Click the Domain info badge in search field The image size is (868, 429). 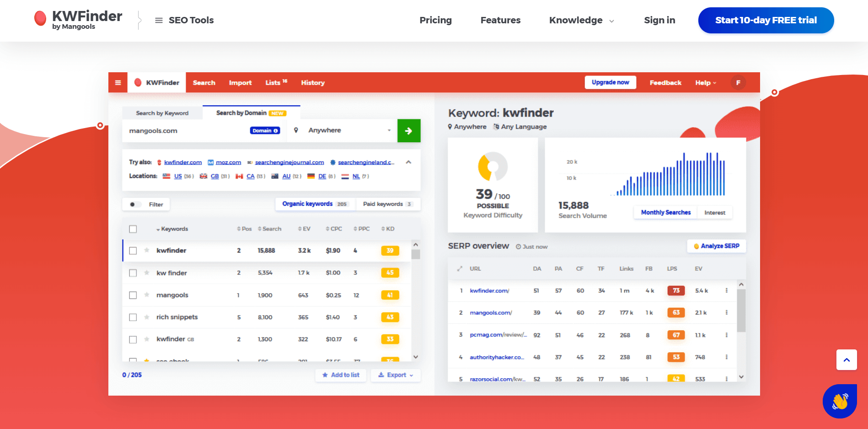pos(265,131)
